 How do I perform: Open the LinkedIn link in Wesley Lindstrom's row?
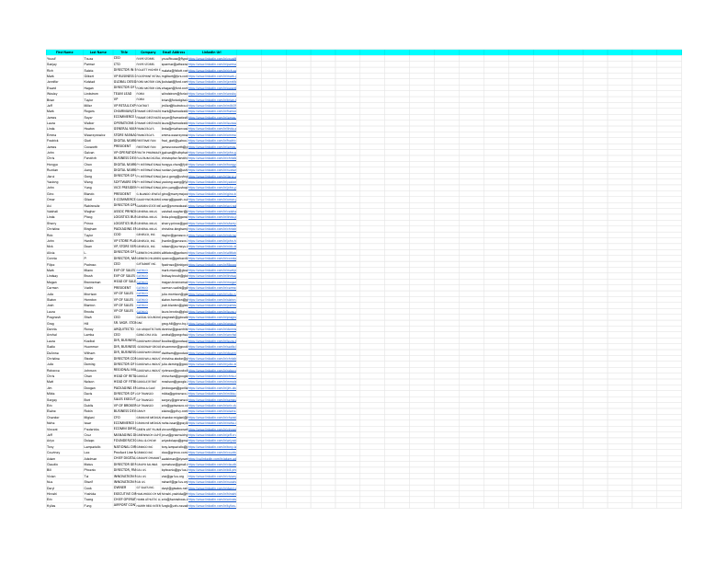212,94
